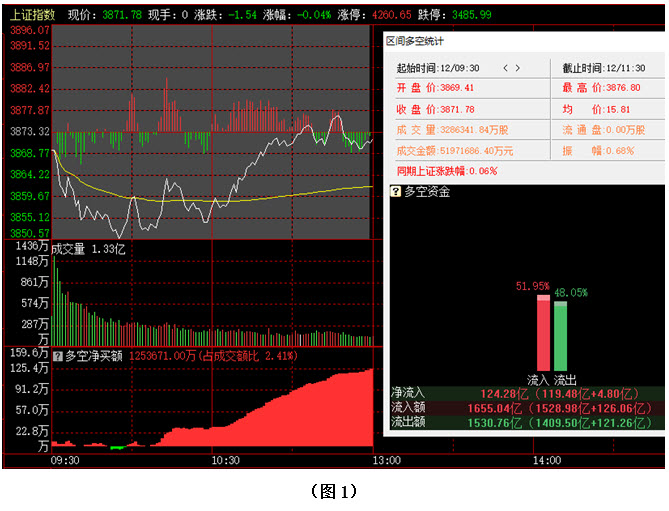Click the help icon beside 多空资金
Image resolution: width=669 pixels, height=511 pixels.
point(396,191)
